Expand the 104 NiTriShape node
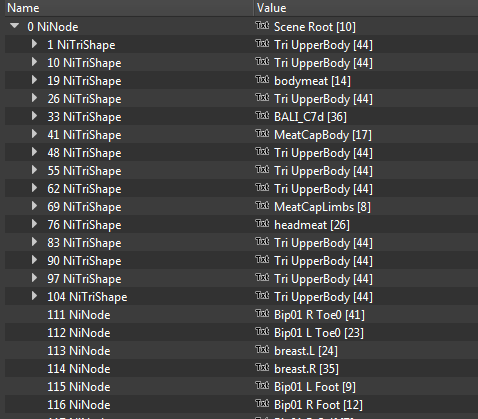Viewport: 478px width, 419px height. click(34, 296)
